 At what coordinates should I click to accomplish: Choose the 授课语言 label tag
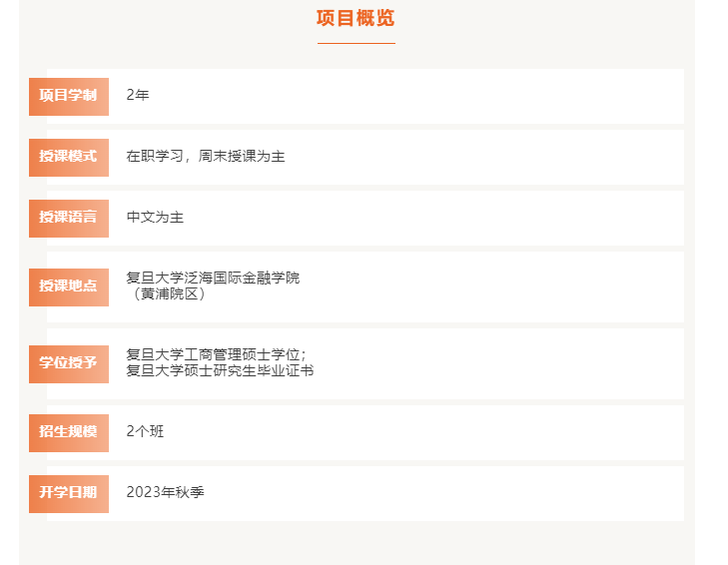[68, 218]
